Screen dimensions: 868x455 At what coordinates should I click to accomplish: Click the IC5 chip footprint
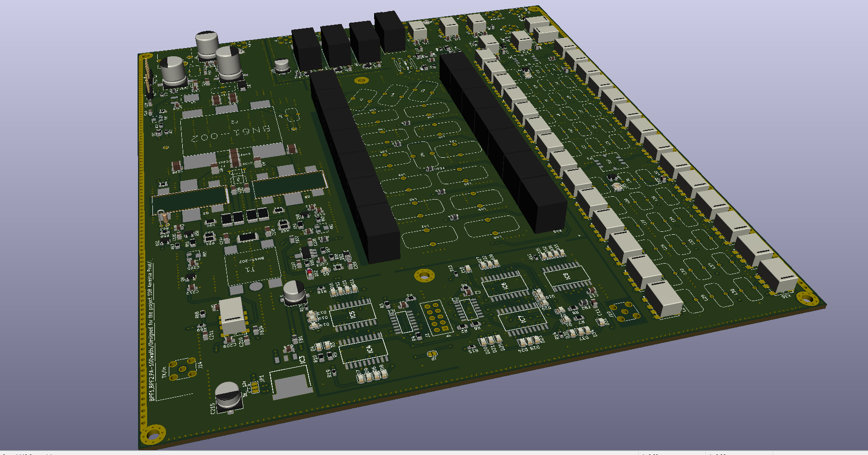[352, 314]
